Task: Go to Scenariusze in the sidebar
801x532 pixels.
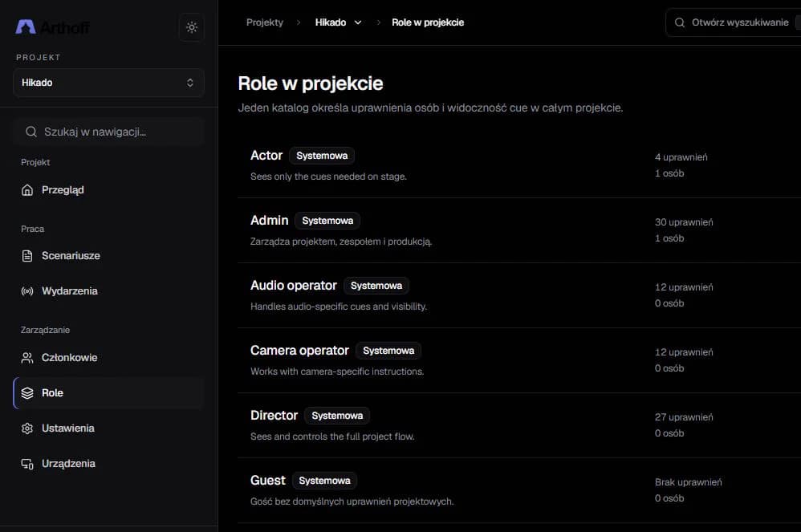Action: 109,256
